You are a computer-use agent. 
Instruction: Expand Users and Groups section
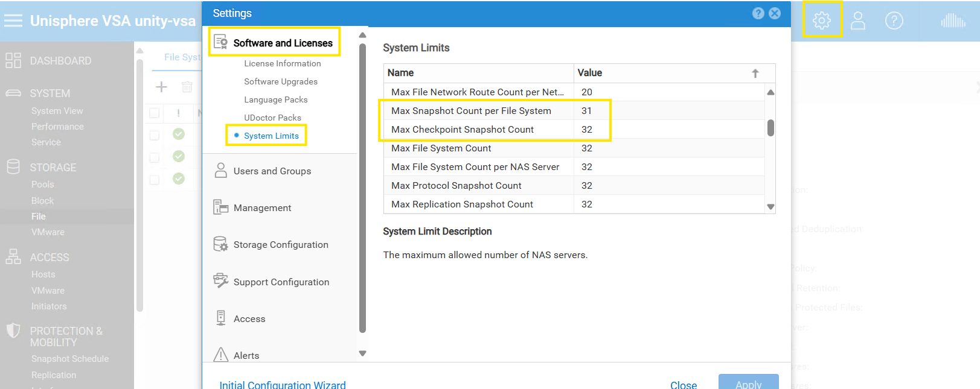[x=272, y=171]
